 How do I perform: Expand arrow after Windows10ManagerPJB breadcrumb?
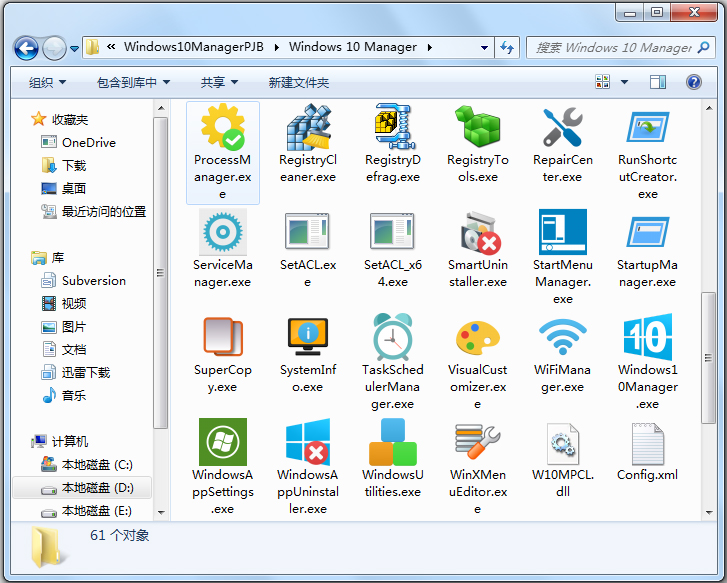pyautogui.click(x=276, y=47)
